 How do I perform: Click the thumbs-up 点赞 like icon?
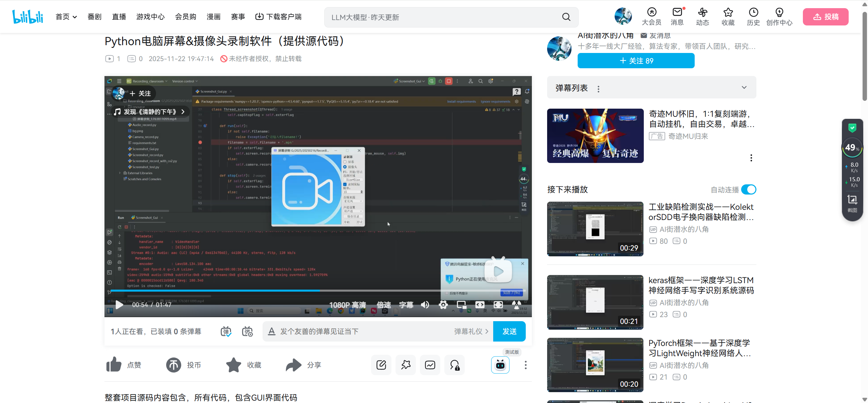pyautogui.click(x=114, y=365)
